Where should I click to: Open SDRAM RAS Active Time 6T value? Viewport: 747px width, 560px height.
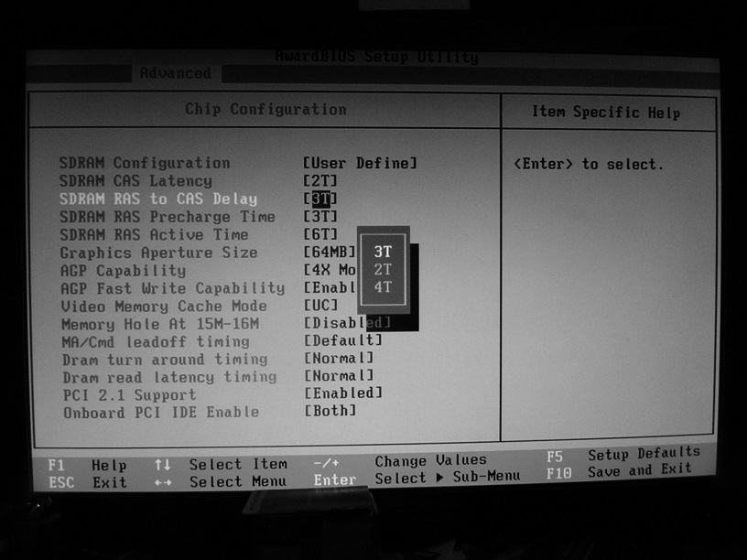tap(320, 234)
